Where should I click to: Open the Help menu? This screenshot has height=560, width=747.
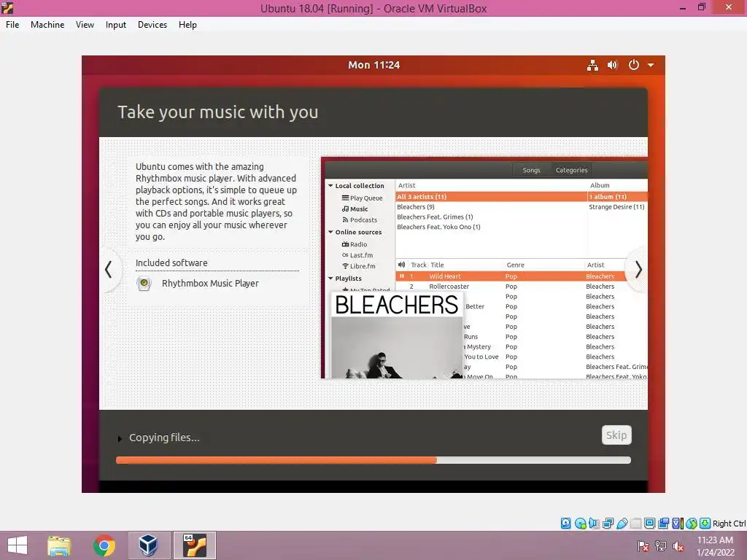coord(187,25)
